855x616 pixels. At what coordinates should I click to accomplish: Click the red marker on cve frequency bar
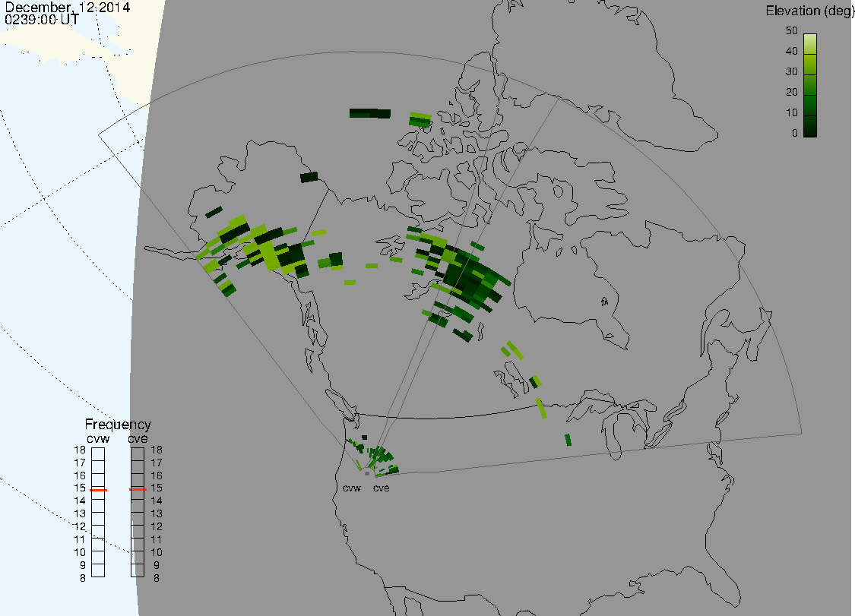[x=138, y=489]
